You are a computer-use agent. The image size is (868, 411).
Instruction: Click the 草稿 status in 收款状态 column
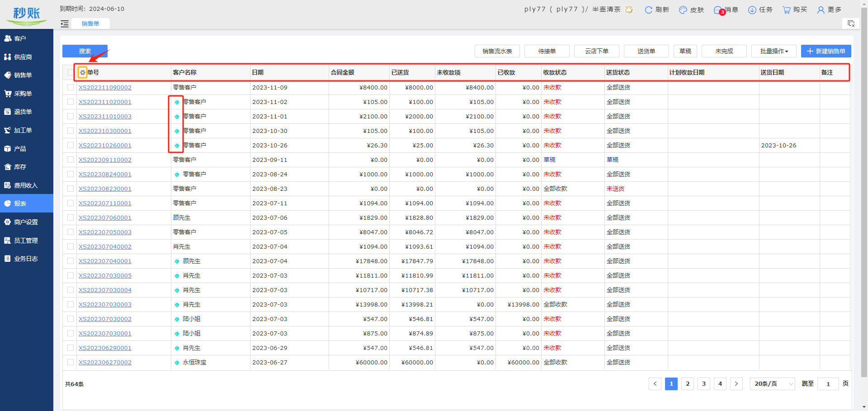(x=549, y=160)
